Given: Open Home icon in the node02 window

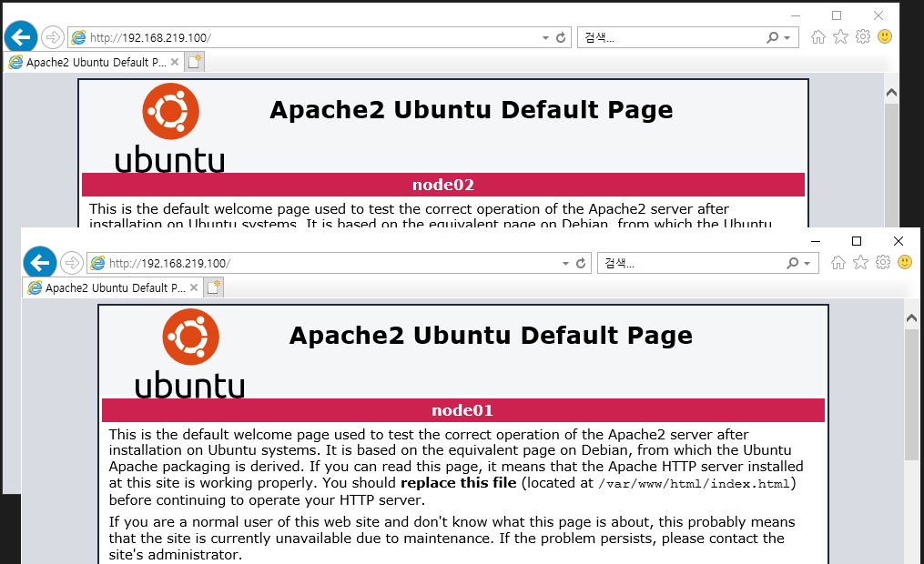Looking at the screenshot, I should pos(817,37).
